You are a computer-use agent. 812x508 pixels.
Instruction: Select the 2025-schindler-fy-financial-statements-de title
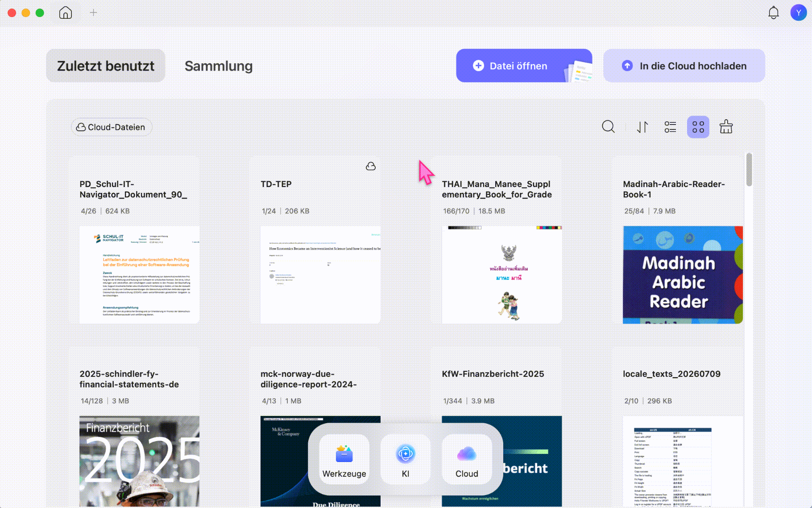click(x=129, y=379)
